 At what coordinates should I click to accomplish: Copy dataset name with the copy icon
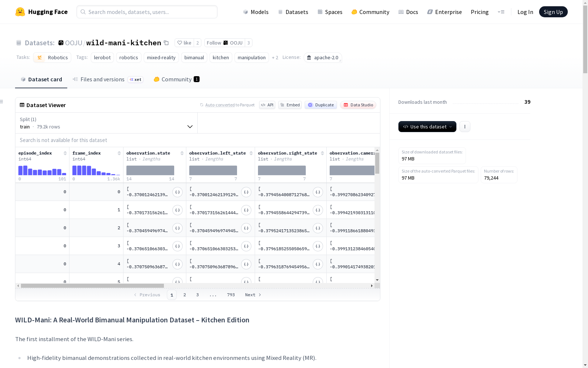[x=166, y=43]
